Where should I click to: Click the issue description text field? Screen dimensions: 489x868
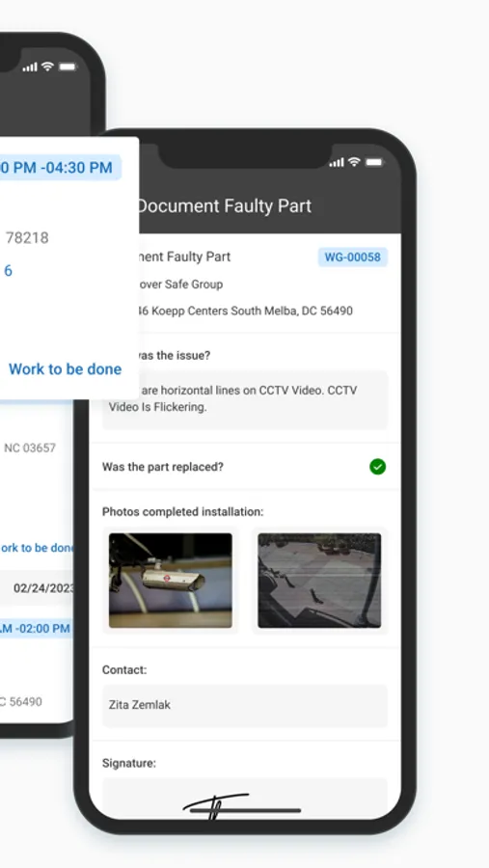245,399
